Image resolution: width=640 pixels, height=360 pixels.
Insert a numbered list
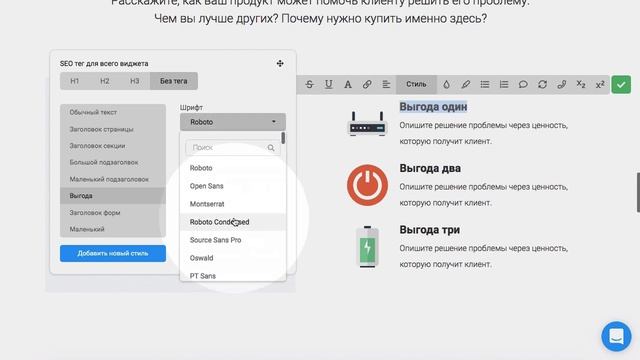point(504,84)
